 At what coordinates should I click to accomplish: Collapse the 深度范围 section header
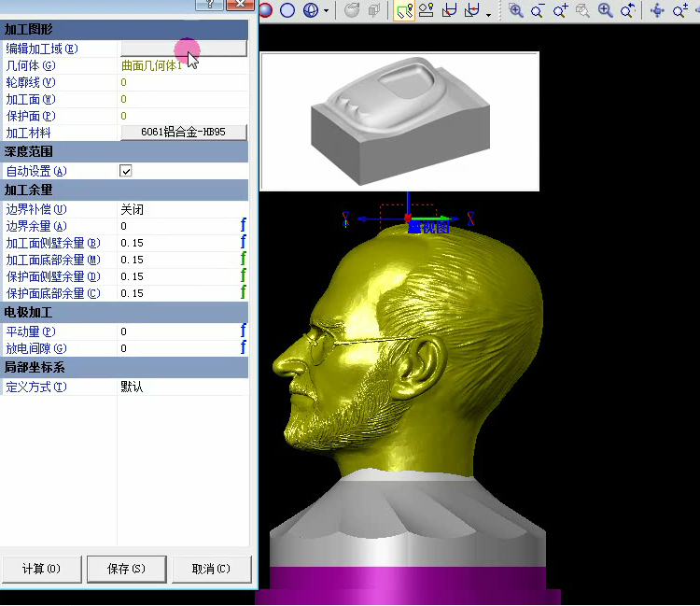(124, 152)
